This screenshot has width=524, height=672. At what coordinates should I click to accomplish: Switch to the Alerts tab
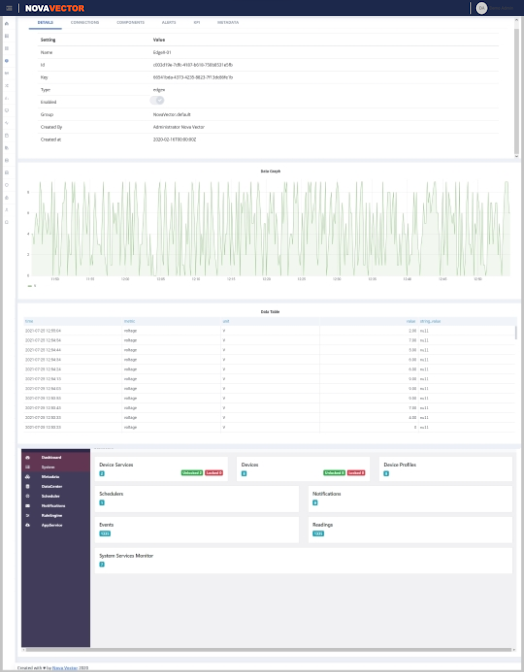point(169,22)
